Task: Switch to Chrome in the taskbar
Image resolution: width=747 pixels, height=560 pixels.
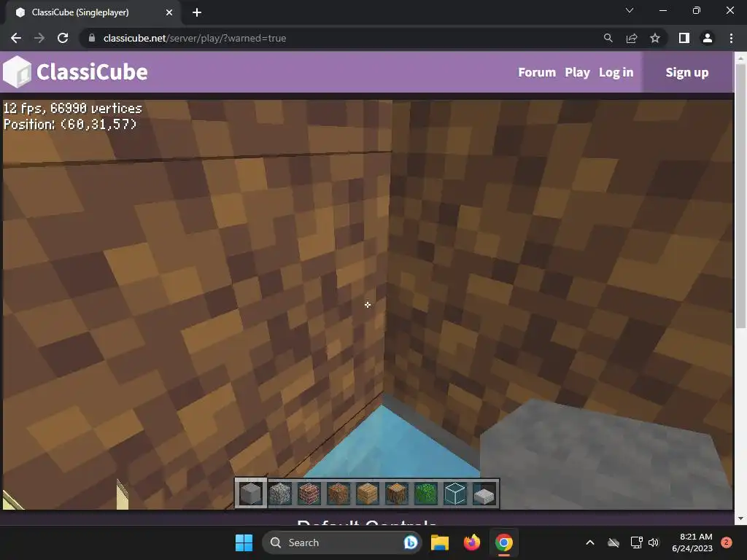Action: point(503,542)
